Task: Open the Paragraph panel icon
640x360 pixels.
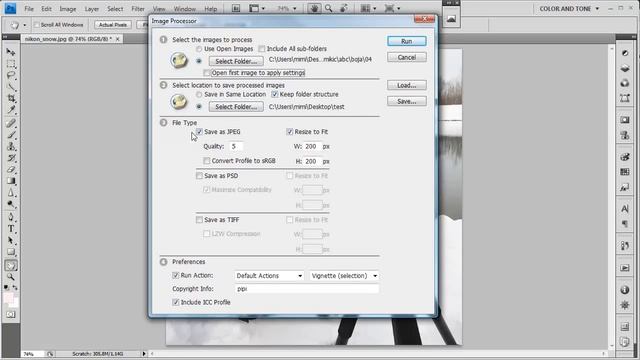Action: [624, 224]
